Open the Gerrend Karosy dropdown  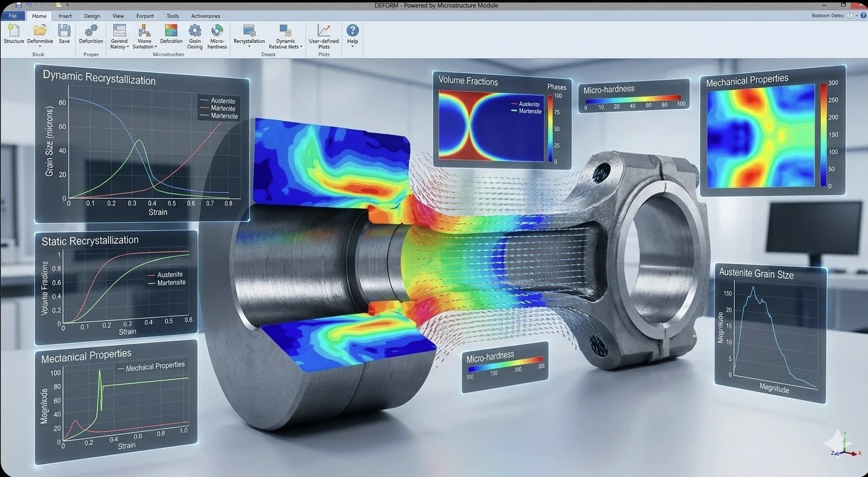click(x=128, y=47)
